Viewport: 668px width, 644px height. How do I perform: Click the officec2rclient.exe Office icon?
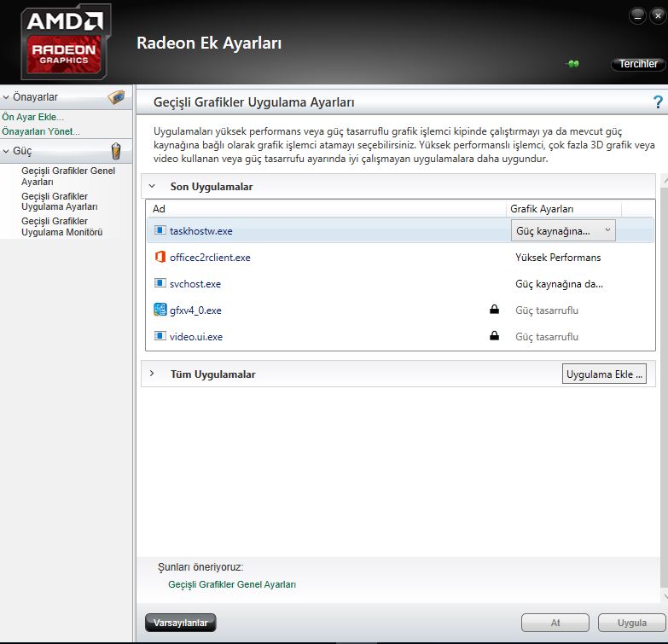[x=160, y=257]
